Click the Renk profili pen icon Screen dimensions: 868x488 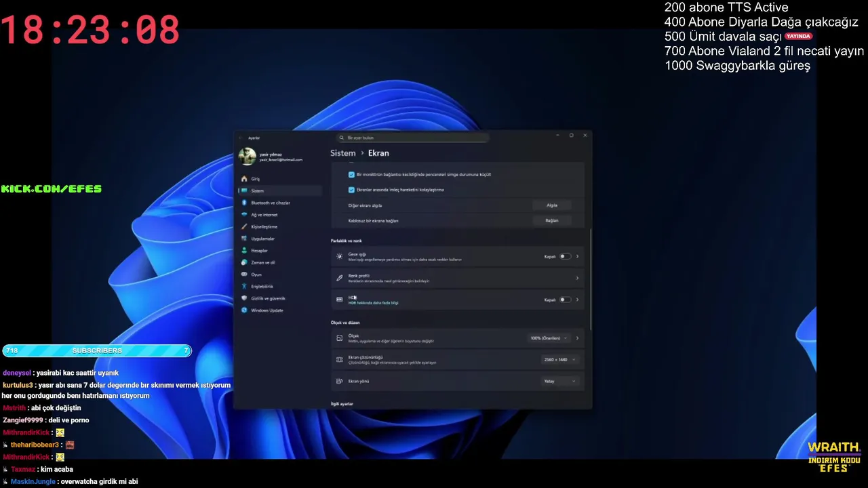tap(340, 278)
